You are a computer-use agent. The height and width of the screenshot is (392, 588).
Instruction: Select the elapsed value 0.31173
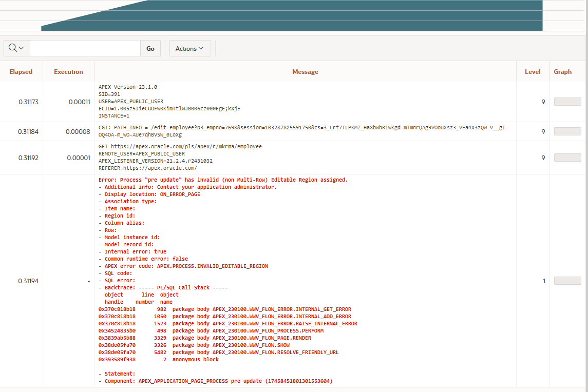[28, 102]
